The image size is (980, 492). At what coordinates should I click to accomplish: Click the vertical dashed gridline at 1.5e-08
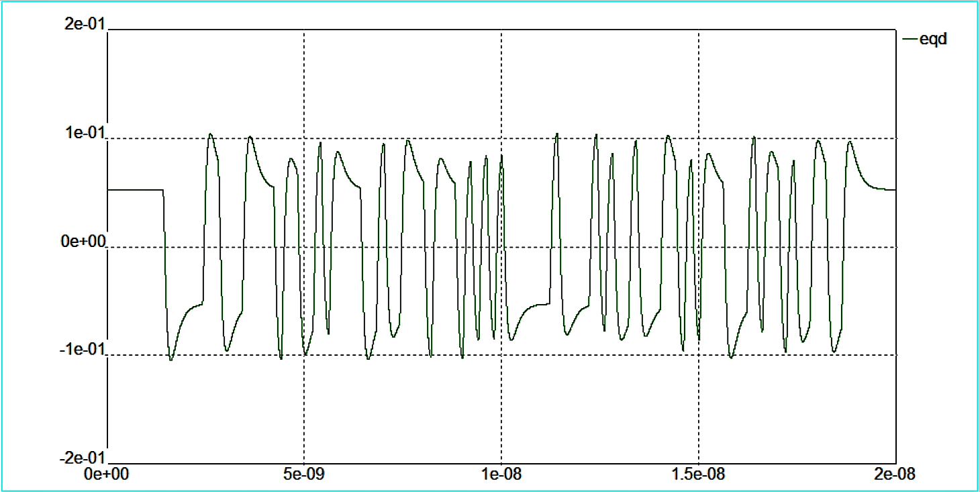pyautogui.click(x=699, y=416)
